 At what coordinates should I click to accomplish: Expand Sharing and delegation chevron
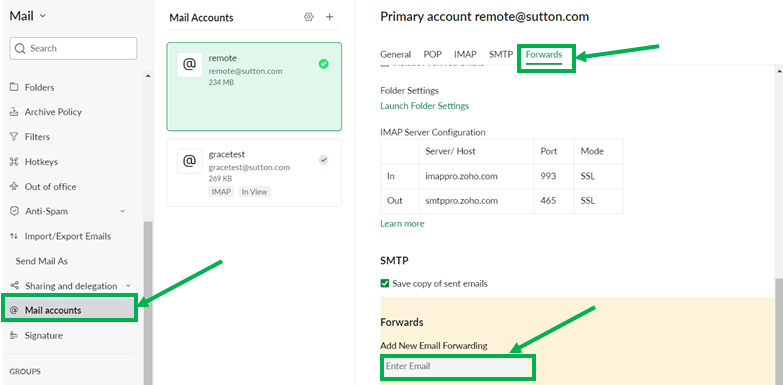(x=128, y=286)
